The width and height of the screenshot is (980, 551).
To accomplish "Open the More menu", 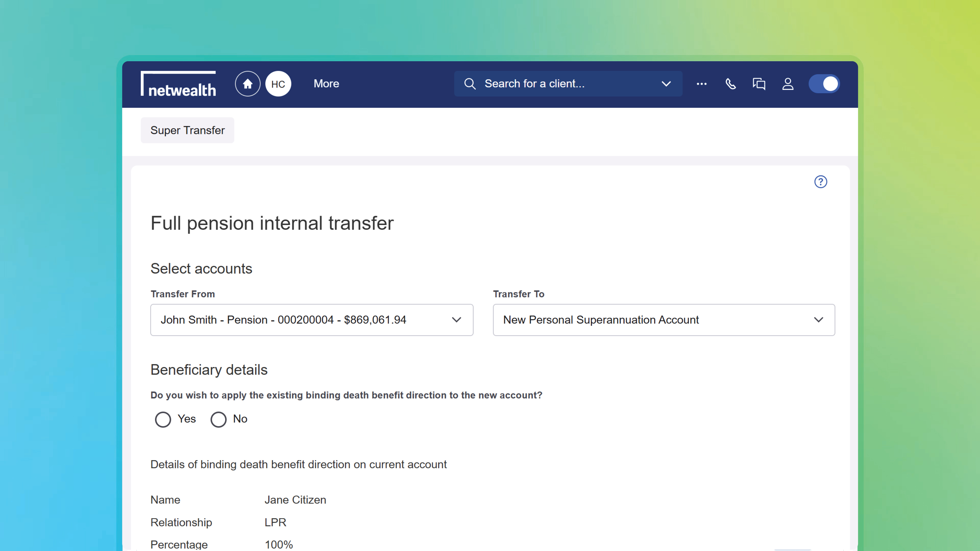I will click(x=326, y=84).
